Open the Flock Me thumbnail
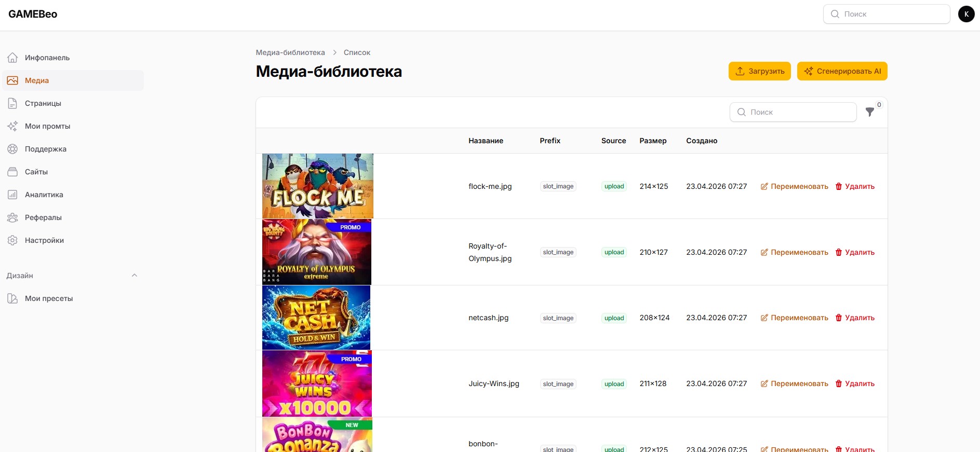The height and width of the screenshot is (452, 980). click(318, 186)
